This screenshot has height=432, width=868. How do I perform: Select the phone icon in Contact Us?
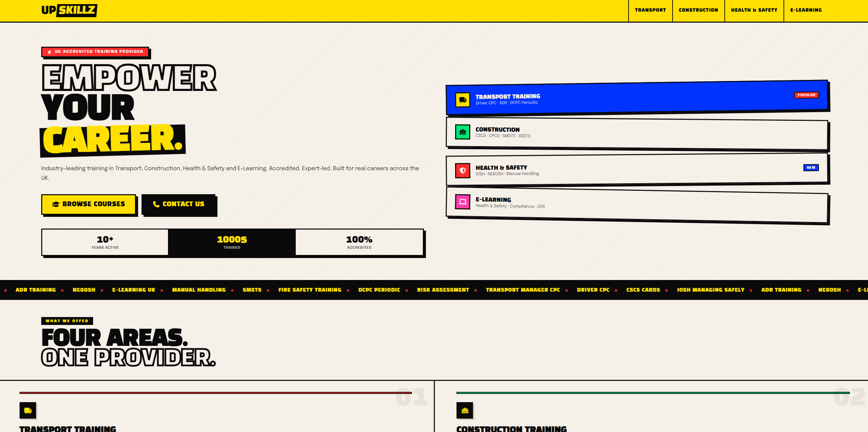pyautogui.click(x=156, y=204)
